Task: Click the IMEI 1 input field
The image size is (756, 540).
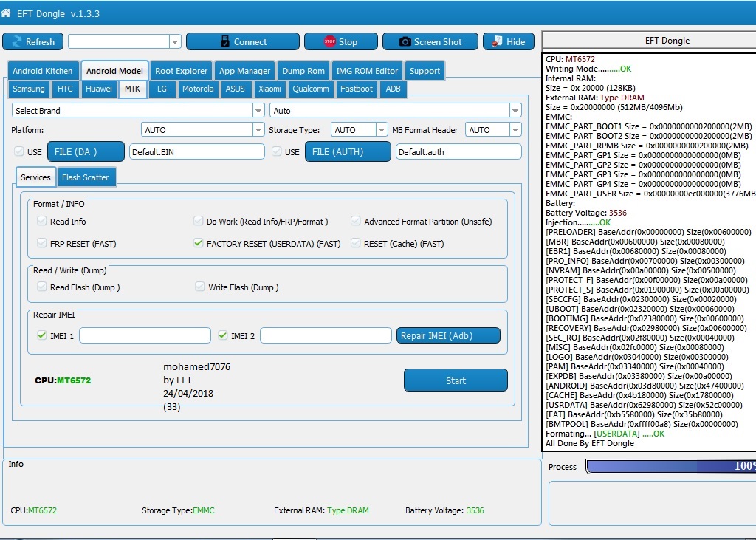Action: [145, 335]
